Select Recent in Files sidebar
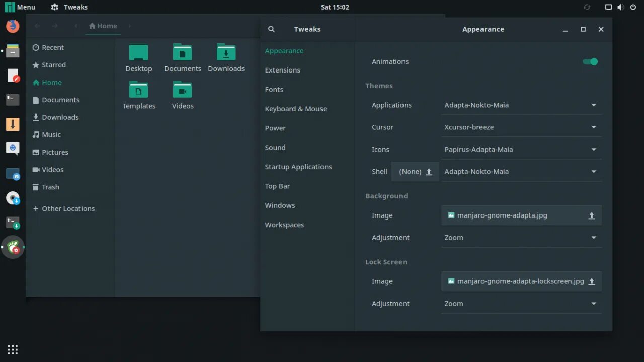This screenshot has width=644, height=362. [70, 48]
